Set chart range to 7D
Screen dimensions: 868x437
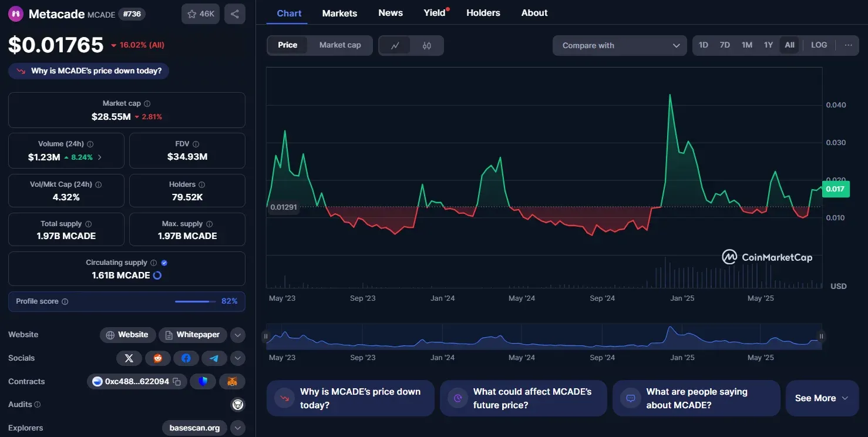pos(725,45)
